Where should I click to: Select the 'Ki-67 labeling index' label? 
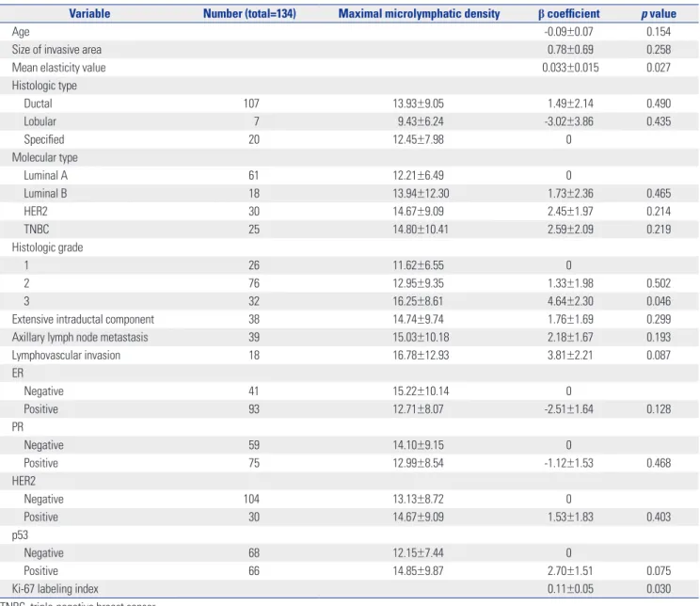pyautogui.click(x=55, y=588)
